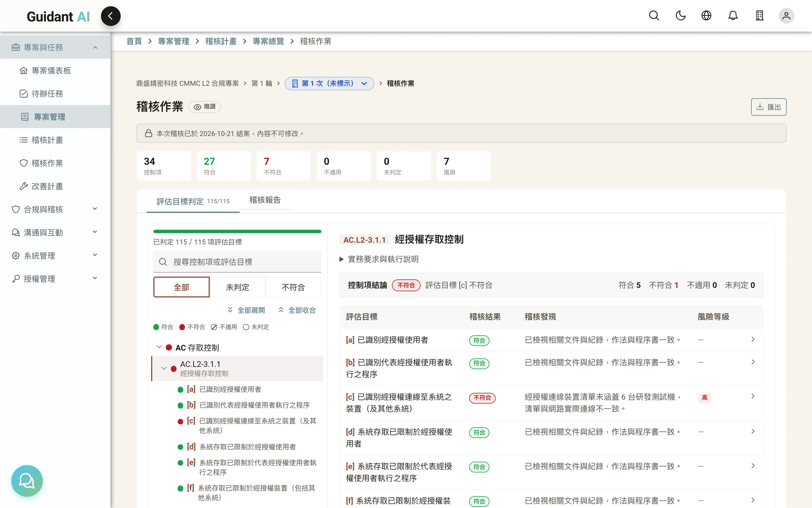Open 改善計畫 sidebar item
The image size is (812, 508).
click(55, 186)
